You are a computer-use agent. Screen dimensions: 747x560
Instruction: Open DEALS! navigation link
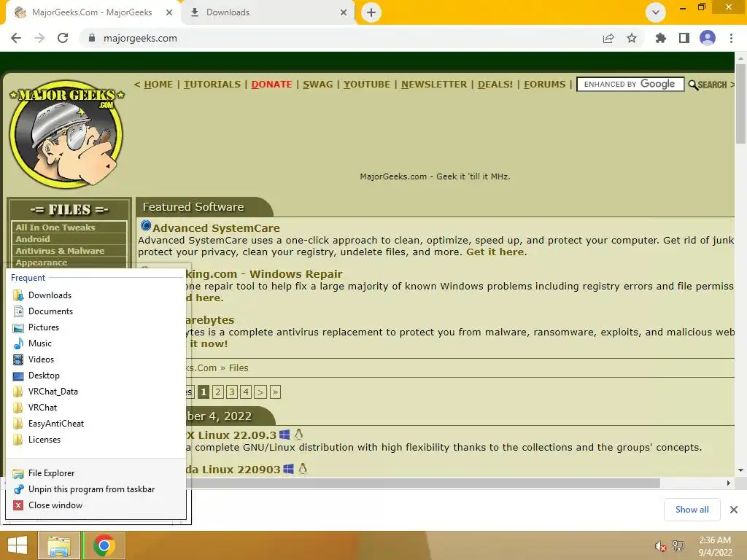pos(495,85)
